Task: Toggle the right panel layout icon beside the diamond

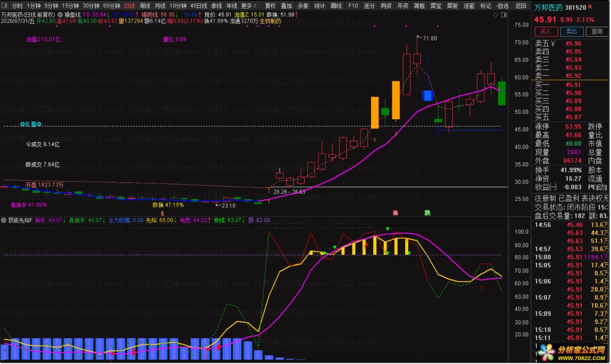Action: pyautogui.click(x=504, y=15)
